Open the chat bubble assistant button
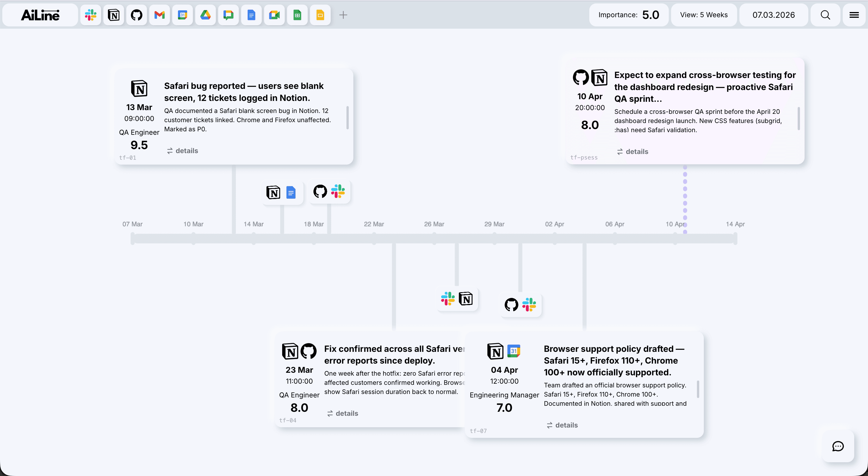The height and width of the screenshot is (476, 868). (x=838, y=446)
